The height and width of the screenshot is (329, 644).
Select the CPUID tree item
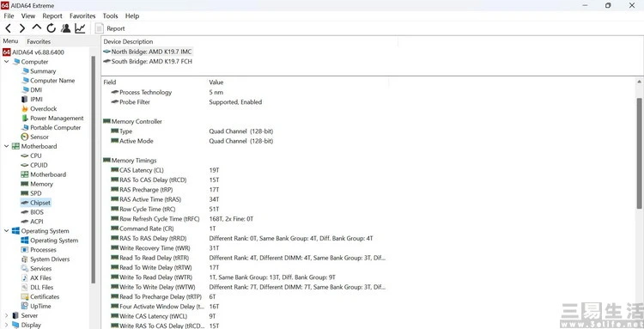pyautogui.click(x=34, y=165)
